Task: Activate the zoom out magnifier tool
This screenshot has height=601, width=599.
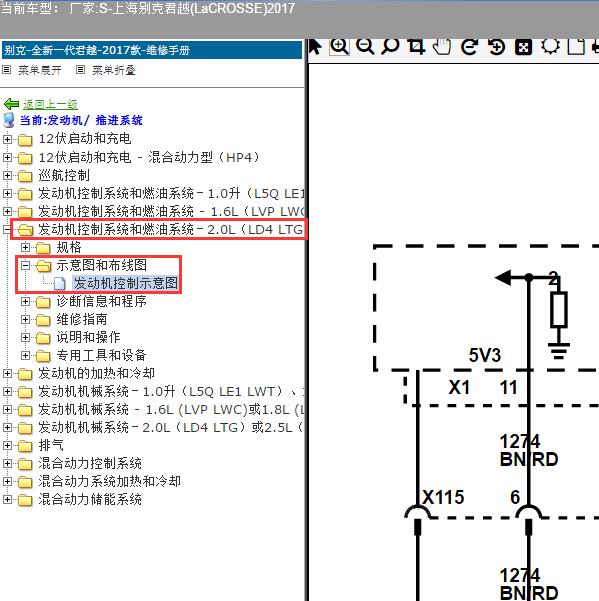Action: (364, 47)
